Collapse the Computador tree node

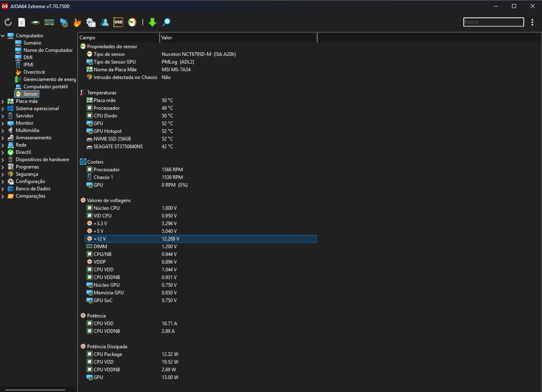coord(3,36)
